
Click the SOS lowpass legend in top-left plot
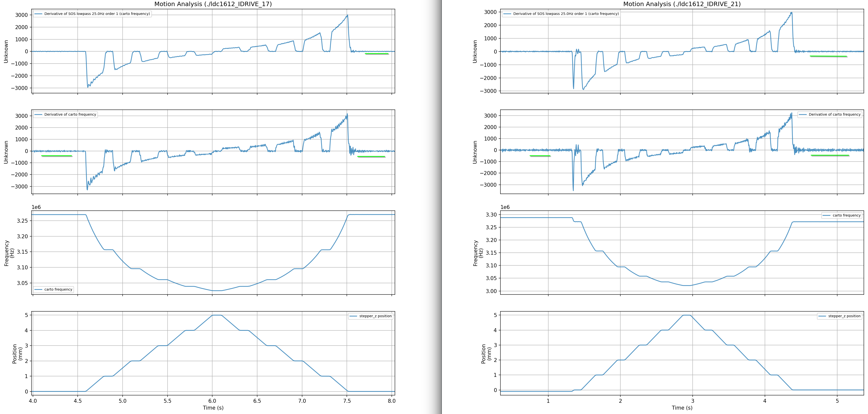click(92, 14)
